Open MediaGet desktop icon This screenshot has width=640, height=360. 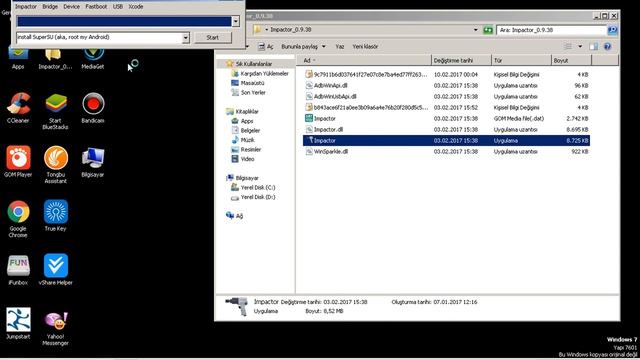(x=93, y=59)
